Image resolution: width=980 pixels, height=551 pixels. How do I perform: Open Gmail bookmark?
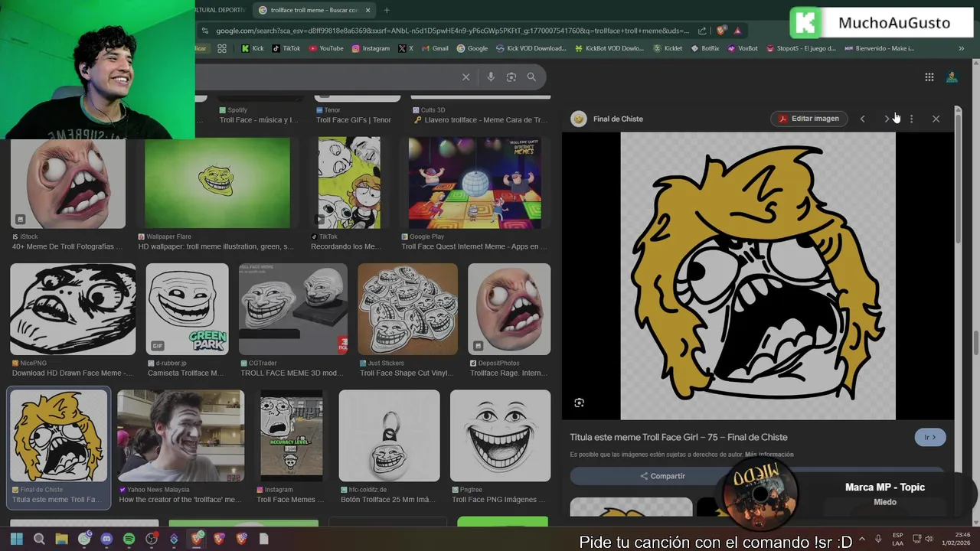tap(435, 48)
